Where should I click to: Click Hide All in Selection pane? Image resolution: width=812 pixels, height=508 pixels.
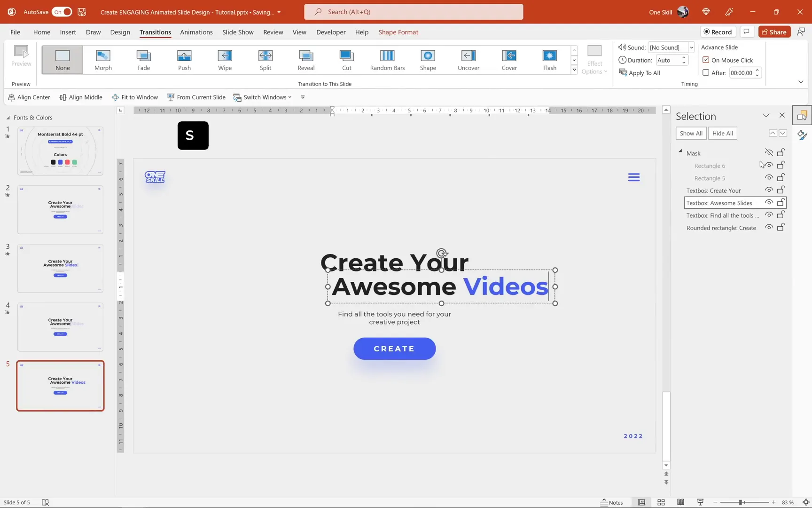[722, 133]
